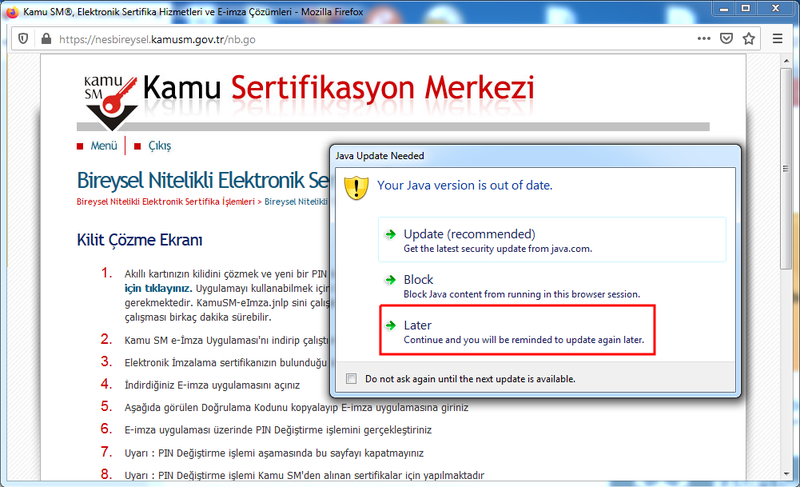
Task: Click the Bireysel Nitelikli Elektronik Sertifika İşlemleri breadcrumb
Action: [x=165, y=201]
